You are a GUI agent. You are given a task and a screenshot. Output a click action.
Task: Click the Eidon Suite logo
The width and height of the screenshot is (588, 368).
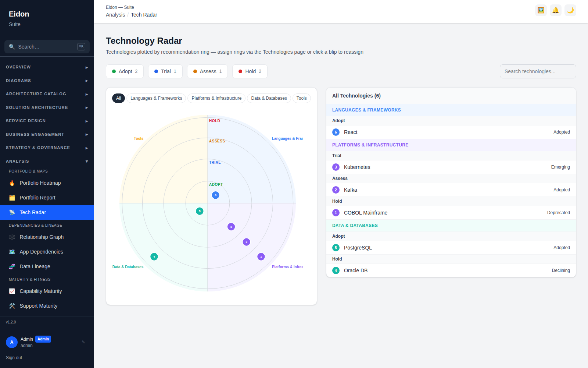pyautogui.click(x=19, y=18)
